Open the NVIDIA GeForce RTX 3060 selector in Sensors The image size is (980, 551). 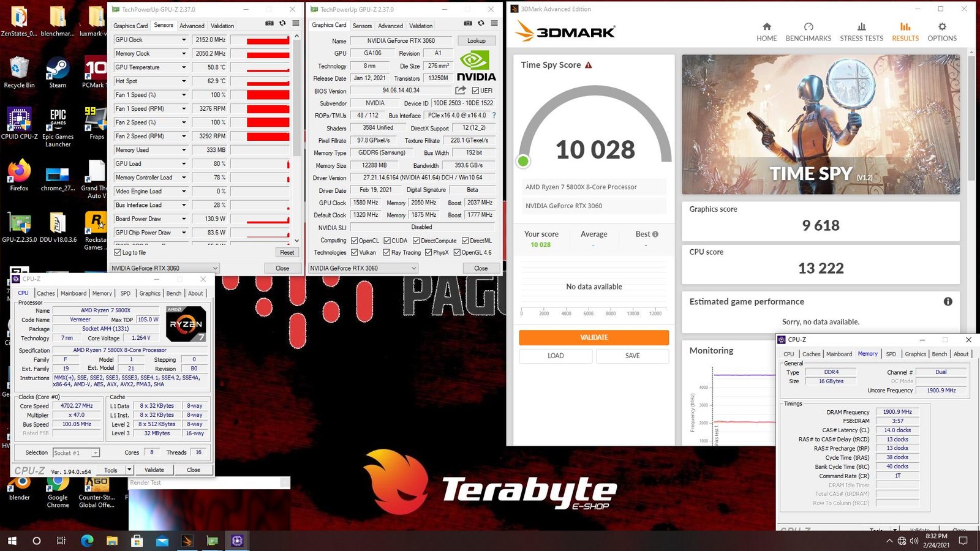pos(164,268)
